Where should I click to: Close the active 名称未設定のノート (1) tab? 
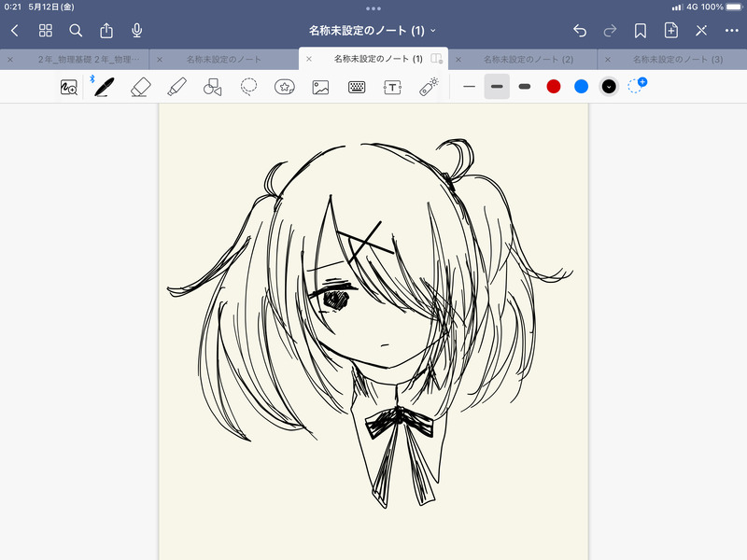pyautogui.click(x=309, y=59)
